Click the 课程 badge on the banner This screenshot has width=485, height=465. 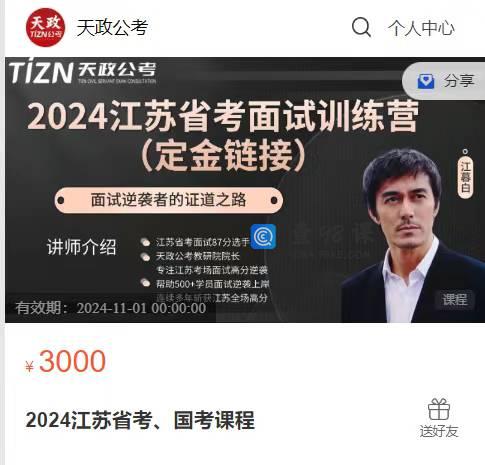(455, 299)
